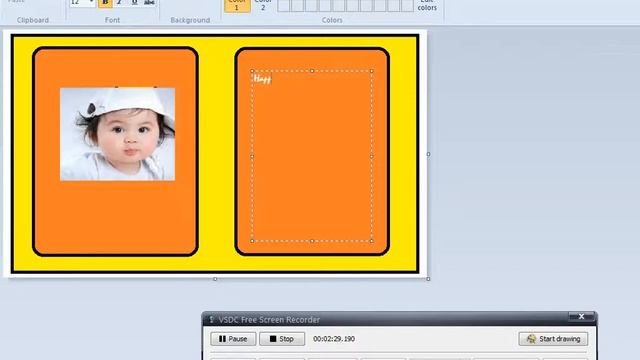Select the Color 2 button

[263, 5]
